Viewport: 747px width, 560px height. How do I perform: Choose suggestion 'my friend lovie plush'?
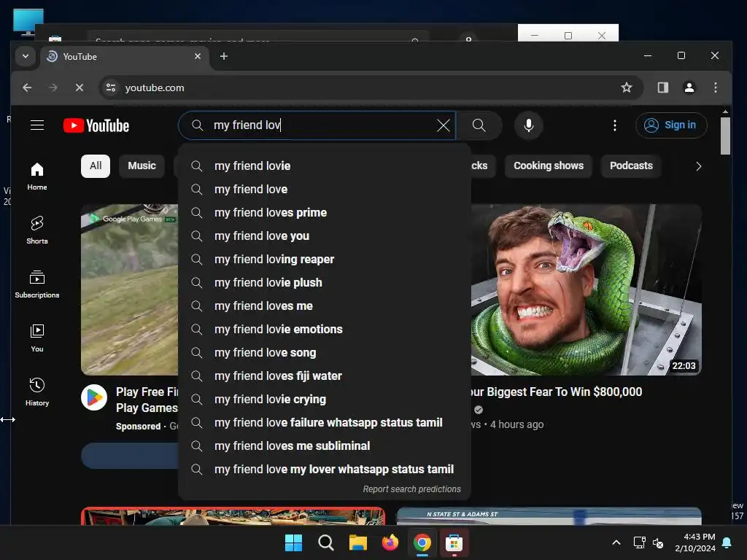325,282
